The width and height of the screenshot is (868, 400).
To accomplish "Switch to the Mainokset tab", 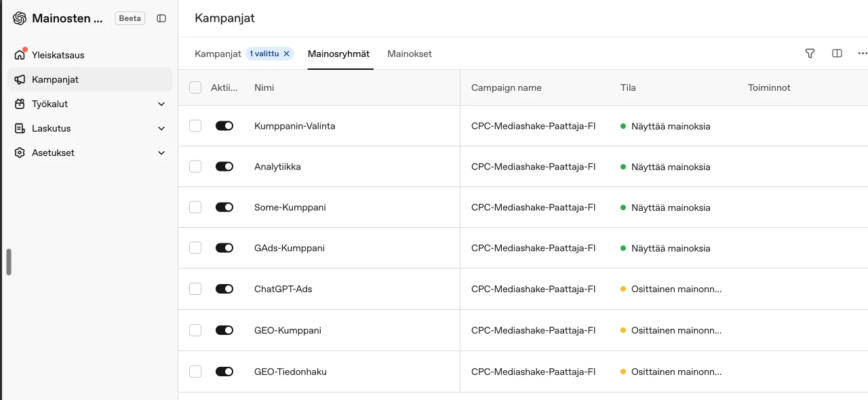I will (410, 54).
